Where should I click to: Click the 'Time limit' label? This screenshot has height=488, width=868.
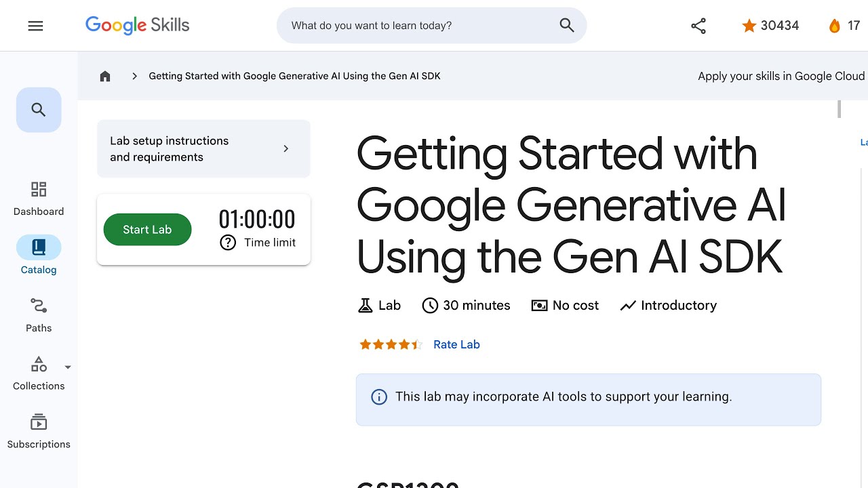pos(270,243)
